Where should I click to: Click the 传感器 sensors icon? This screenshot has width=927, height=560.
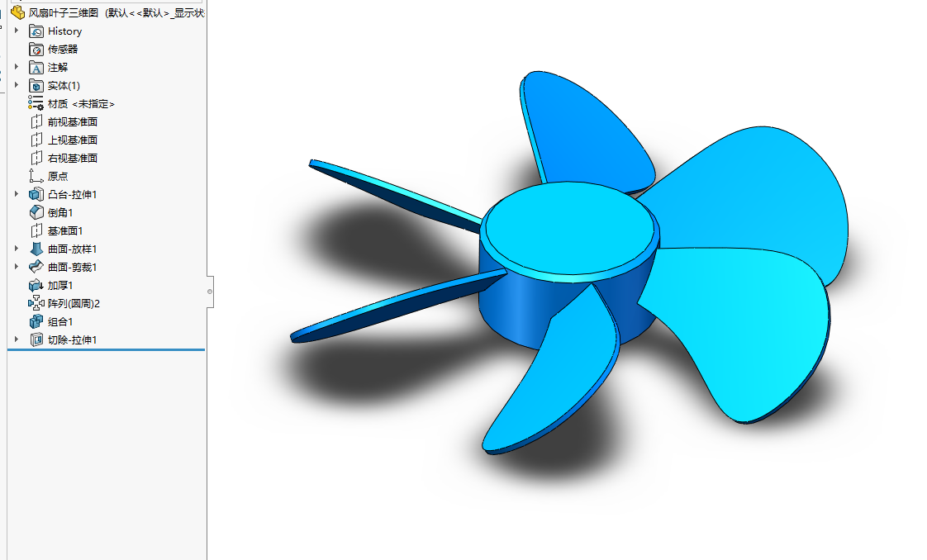point(36,50)
